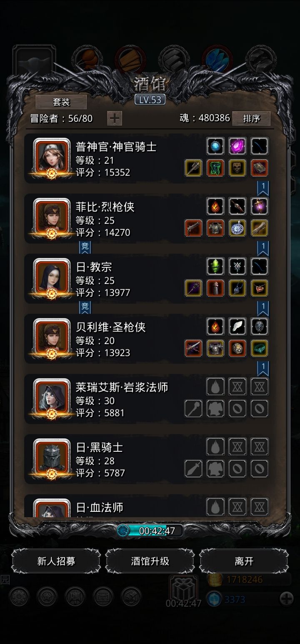Click the 离开 button
This screenshot has height=644, width=300.
[244, 561]
